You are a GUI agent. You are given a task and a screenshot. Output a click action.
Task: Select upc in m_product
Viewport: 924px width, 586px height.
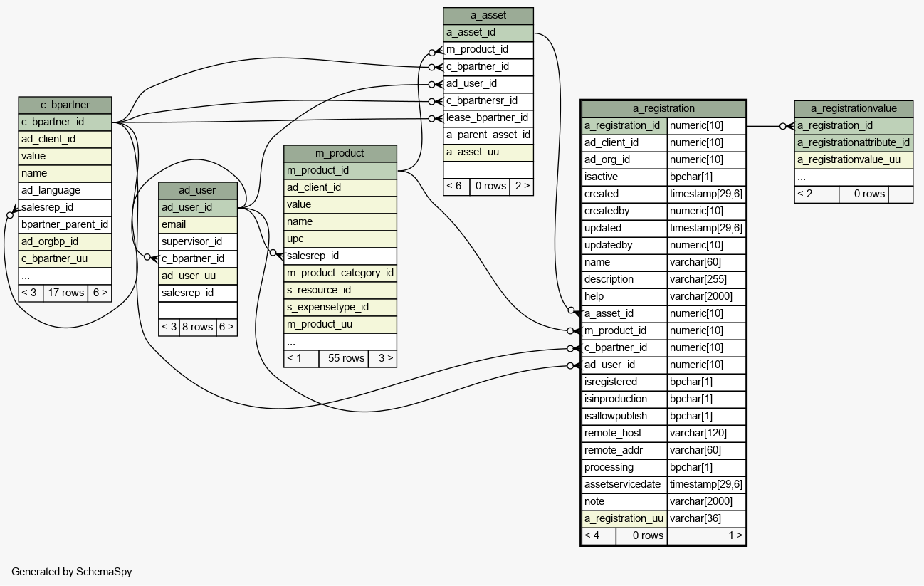(340, 239)
